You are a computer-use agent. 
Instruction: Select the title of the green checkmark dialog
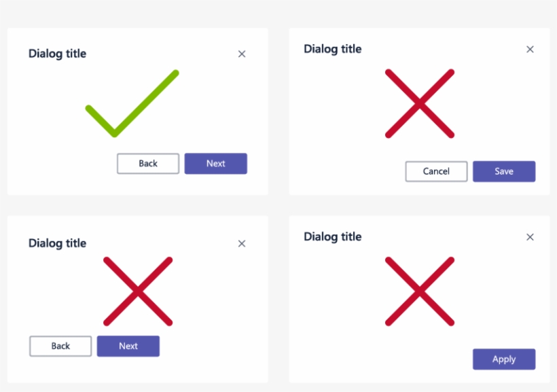point(58,54)
